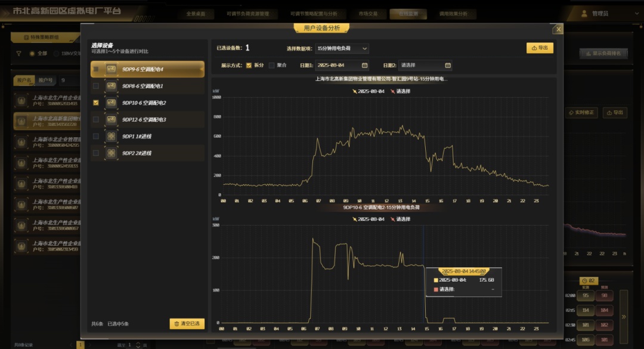Click the 02:00 measured value 95 cell
Screen dimensions: 644x349
[x=586, y=295]
